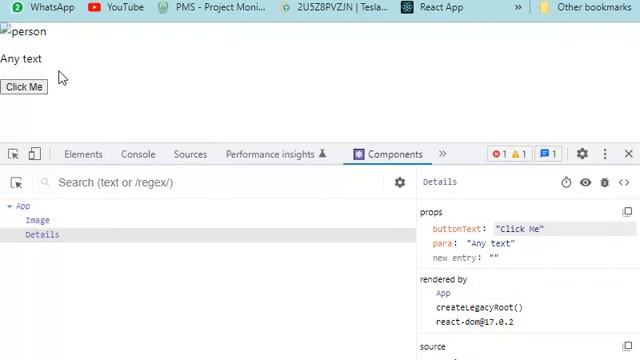Inspect the matching DOM element eye icon
Viewport: 640px width, 360px height.
pos(585,182)
